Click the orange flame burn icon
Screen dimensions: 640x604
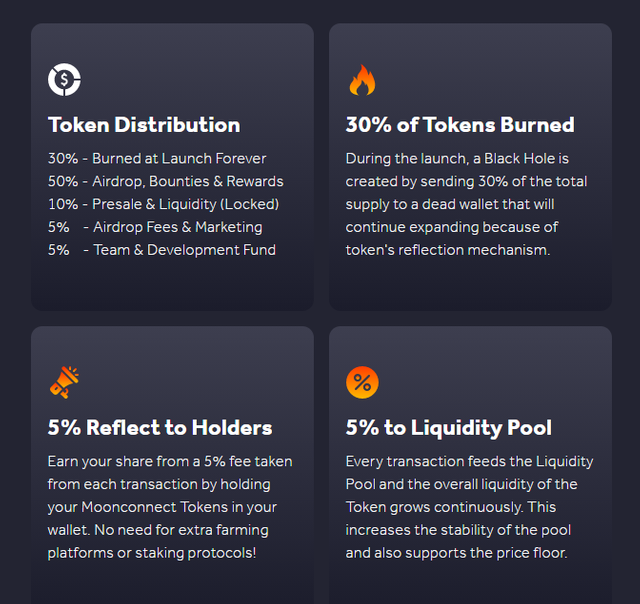[362, 80]
